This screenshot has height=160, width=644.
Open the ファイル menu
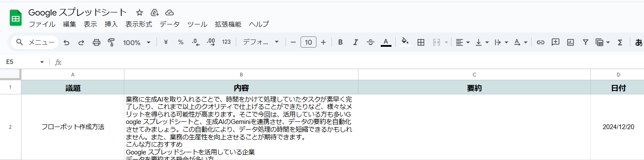42,24
